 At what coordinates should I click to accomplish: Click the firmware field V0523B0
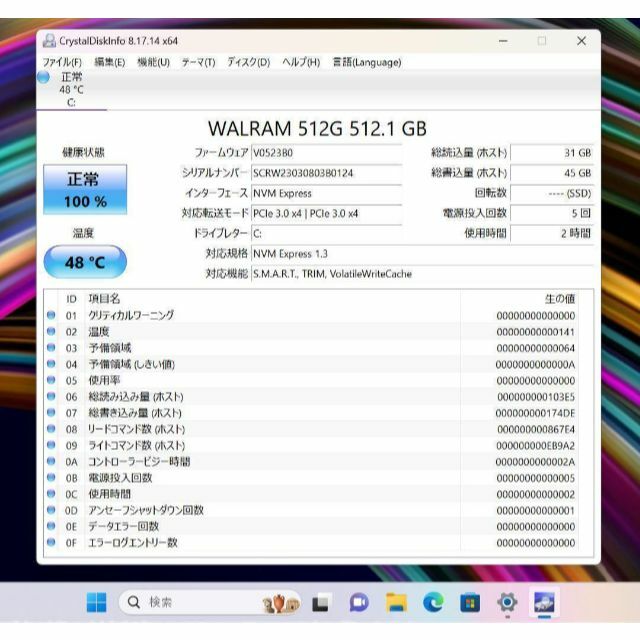tap(327, 153)
